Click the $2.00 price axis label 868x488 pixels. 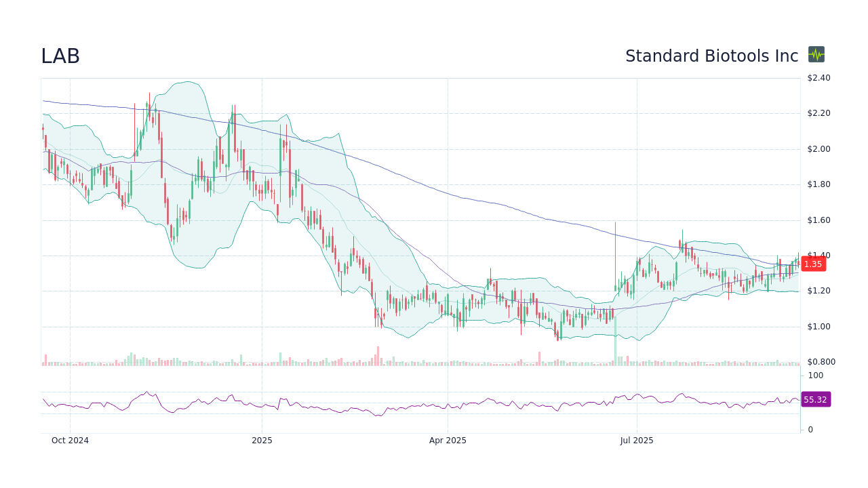pos(818,149)
